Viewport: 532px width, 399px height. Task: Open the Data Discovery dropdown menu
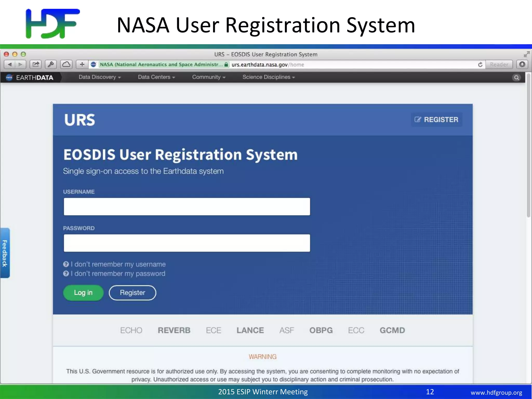pos(100,77)
